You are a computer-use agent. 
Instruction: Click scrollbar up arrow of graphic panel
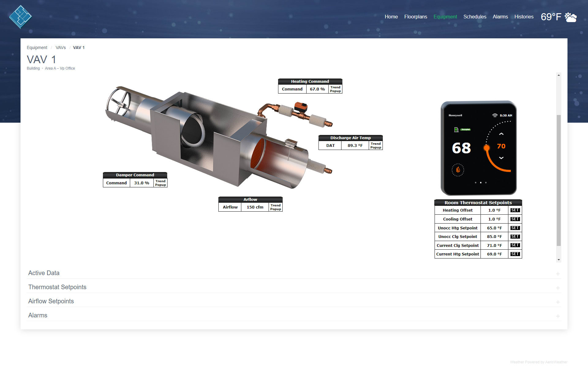559,75
